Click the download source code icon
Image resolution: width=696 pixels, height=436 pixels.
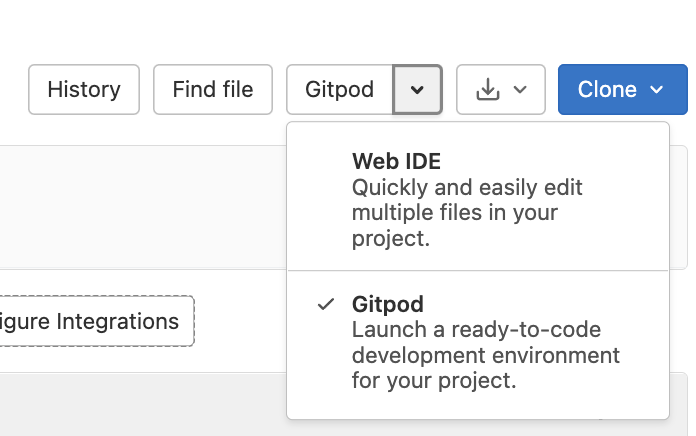pyautogui.click(x=487, y=90)
